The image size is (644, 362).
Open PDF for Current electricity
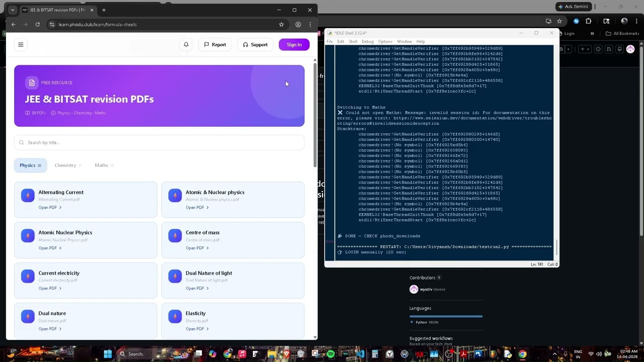point(50,289)
